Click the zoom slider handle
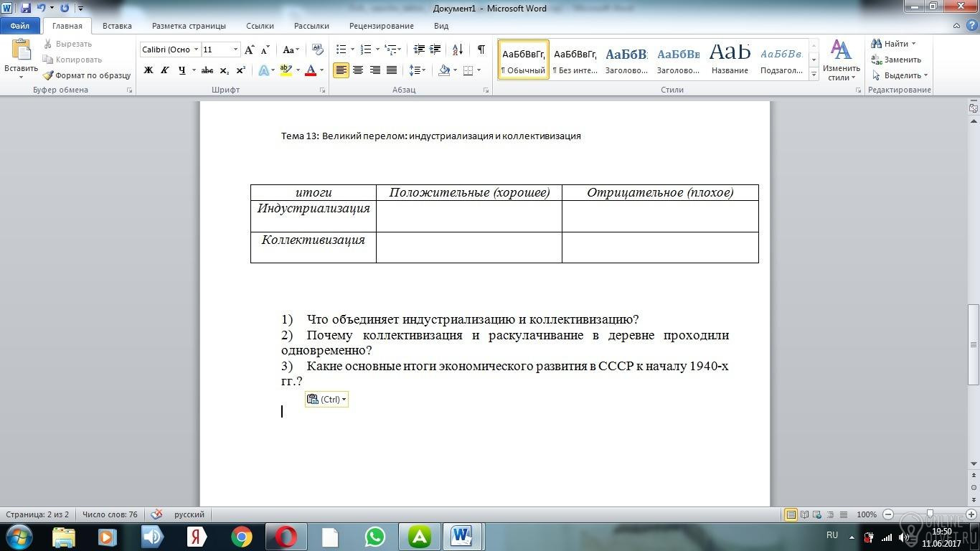980x551 pixels. (930, 514)
